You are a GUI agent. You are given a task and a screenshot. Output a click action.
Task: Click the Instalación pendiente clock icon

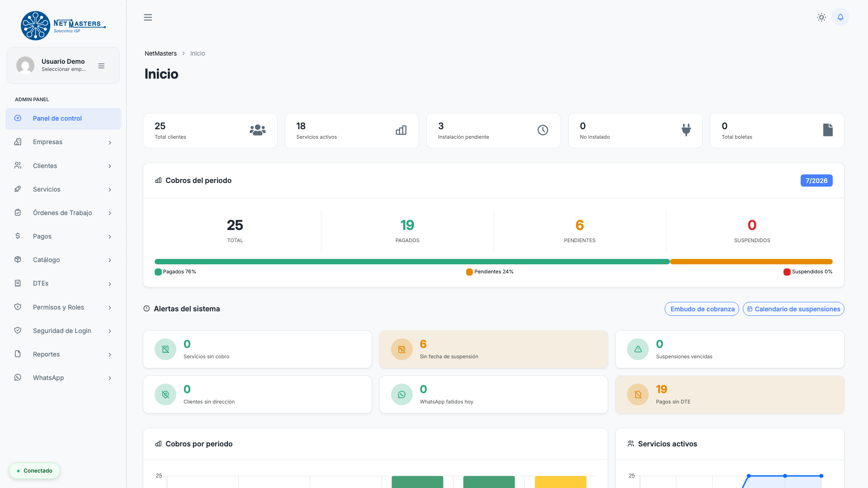pyautogui.click(x=543, y=130)
